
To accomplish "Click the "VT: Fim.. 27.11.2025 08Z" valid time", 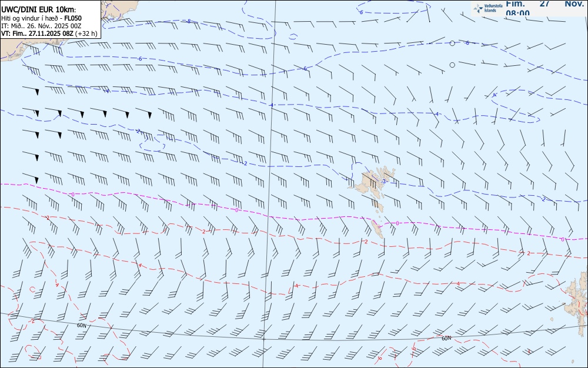I will (x=37, y=34).
